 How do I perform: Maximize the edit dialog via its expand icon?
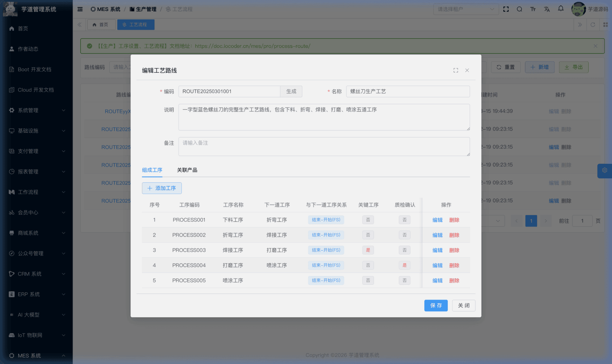[x=456, y=70]
